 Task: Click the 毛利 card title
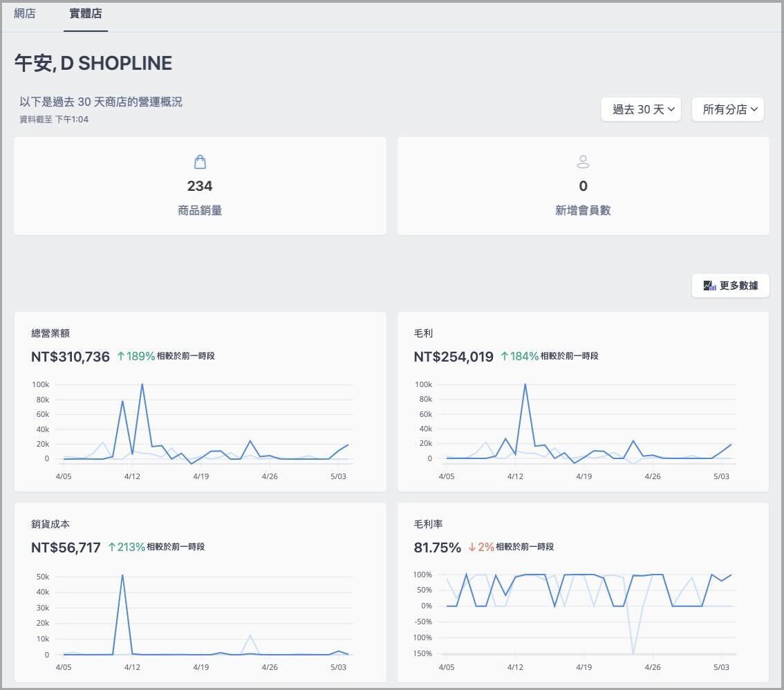click(x=424, y=333)
